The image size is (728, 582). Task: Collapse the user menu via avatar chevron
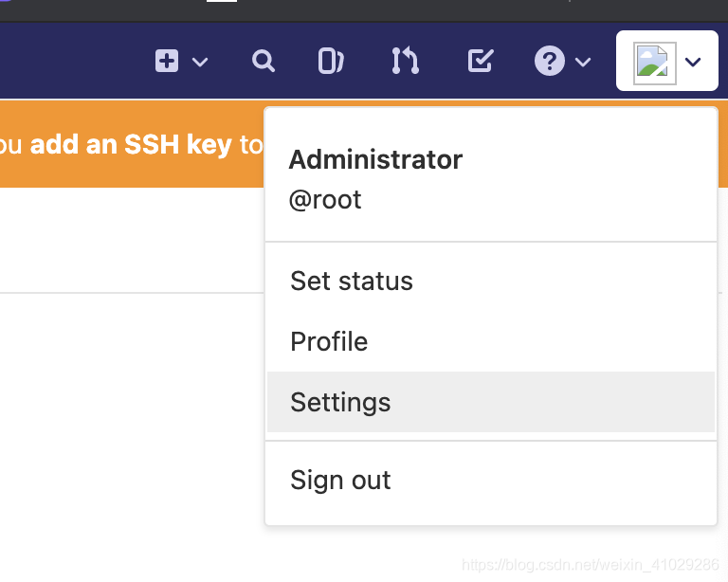pos(693,62)
